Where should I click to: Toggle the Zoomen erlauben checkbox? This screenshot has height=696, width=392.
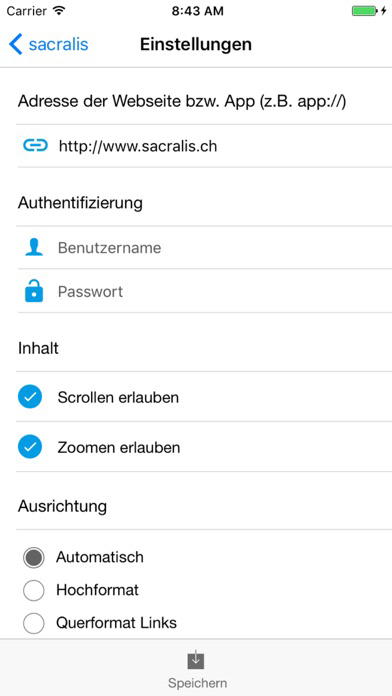(30, 447)
